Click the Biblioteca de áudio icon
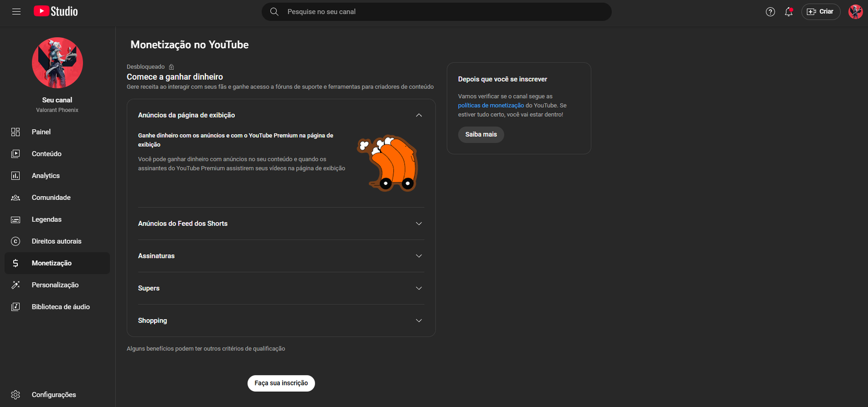Screen dimensions: 868x407 point(16,307)
